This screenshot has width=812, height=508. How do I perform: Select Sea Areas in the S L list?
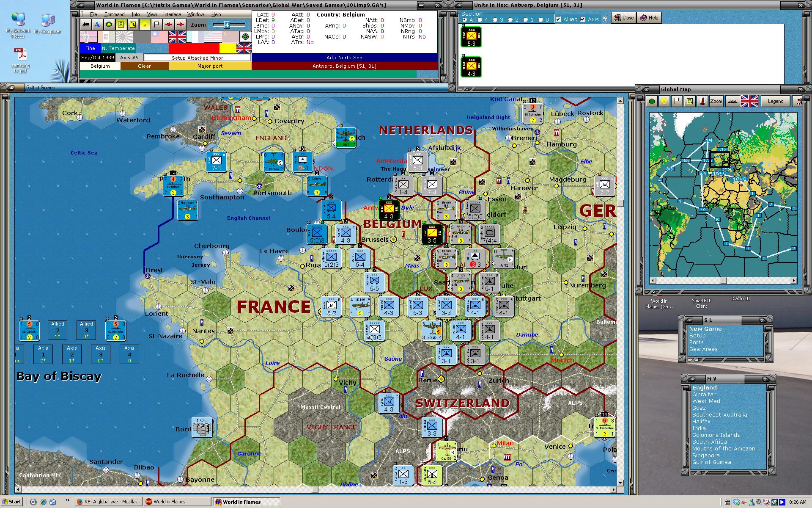(703, 349)
